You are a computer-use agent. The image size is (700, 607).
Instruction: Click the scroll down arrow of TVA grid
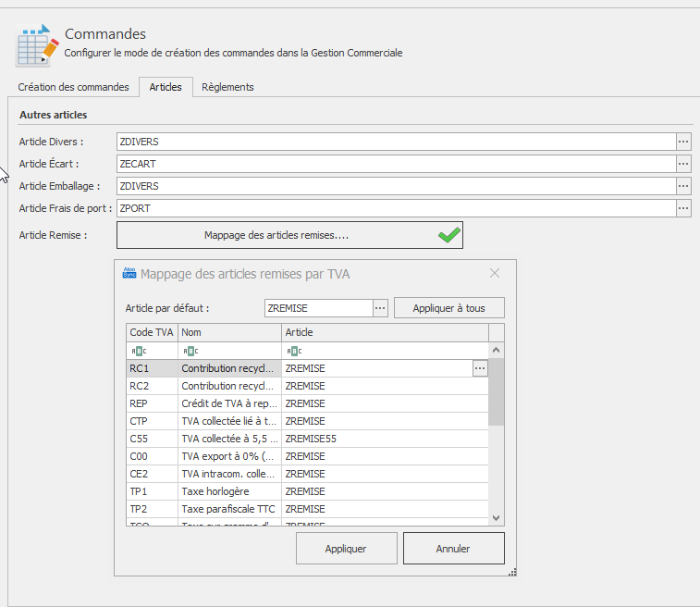coord(496,517)
